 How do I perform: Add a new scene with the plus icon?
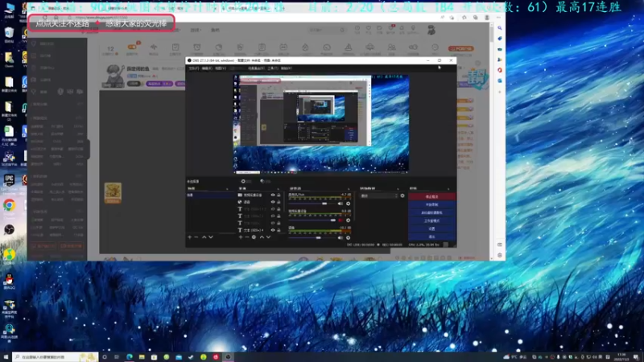pos(190,237)
